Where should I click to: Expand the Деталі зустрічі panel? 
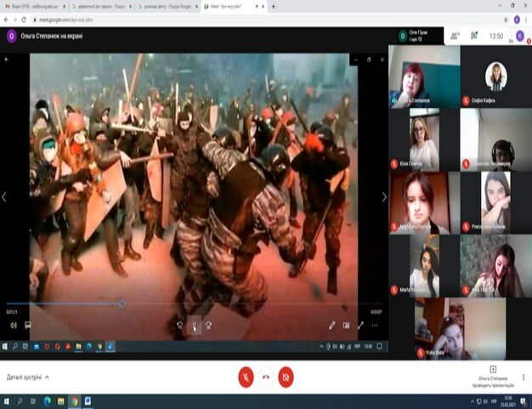click(x=28, y=376)
